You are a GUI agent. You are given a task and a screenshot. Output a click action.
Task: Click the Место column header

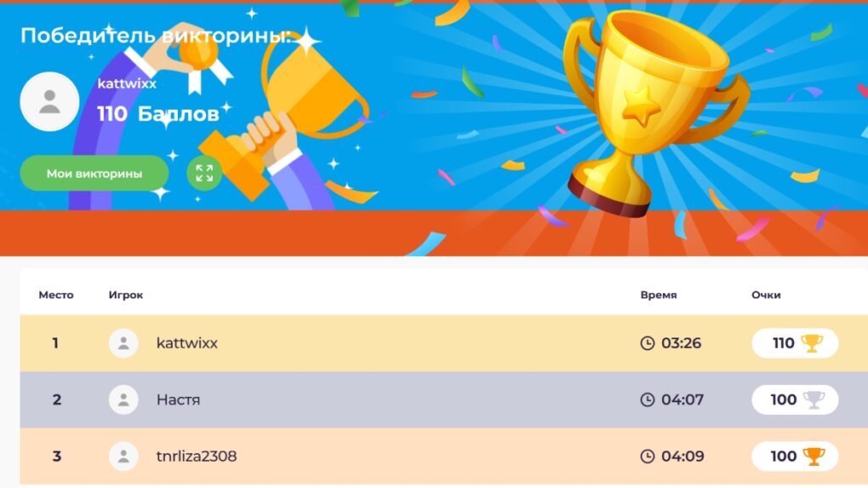pos(56,295)
